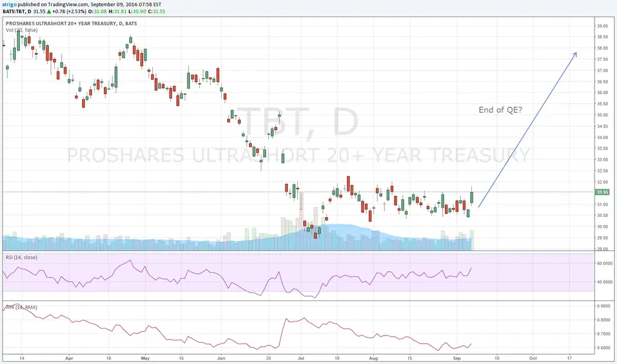This screenshot has width=617, height=364.
Task: Click the 'Apr' date axis label
Action: (x=70, y=359)
